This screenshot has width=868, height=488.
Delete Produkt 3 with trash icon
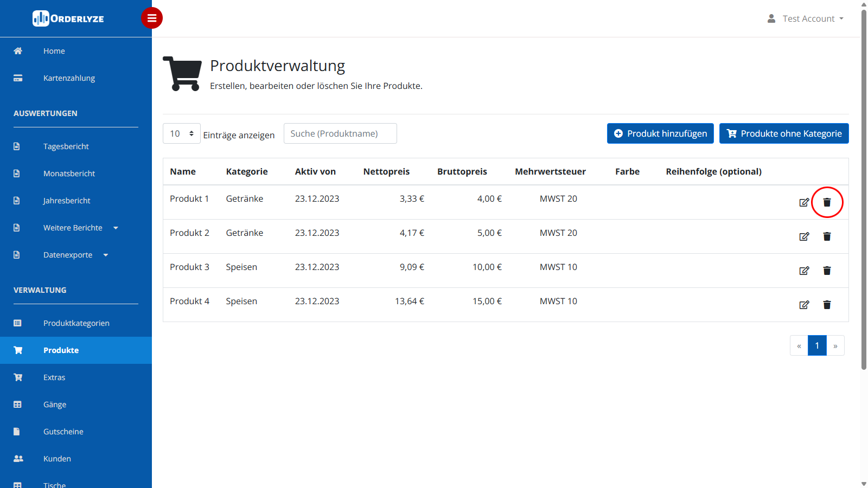(x=827, y=271)
